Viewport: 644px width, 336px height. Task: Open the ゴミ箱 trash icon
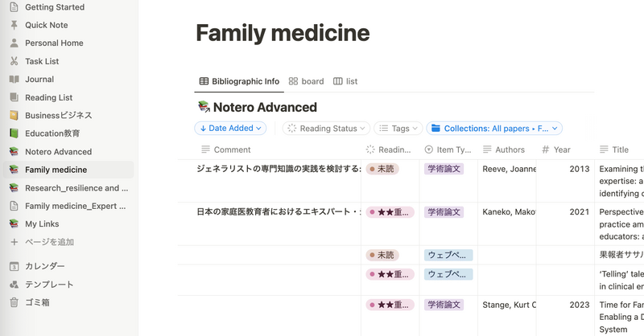pos(14,302)
